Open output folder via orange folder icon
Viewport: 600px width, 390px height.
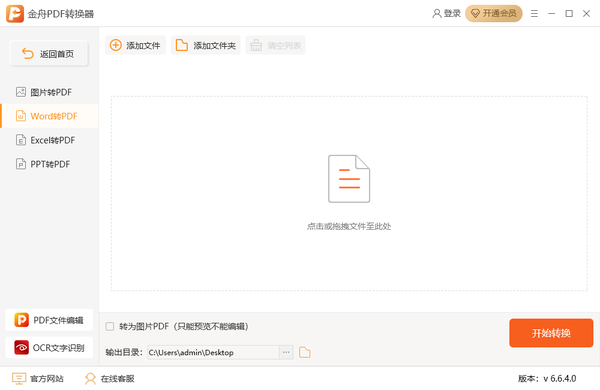click(305, 352)
